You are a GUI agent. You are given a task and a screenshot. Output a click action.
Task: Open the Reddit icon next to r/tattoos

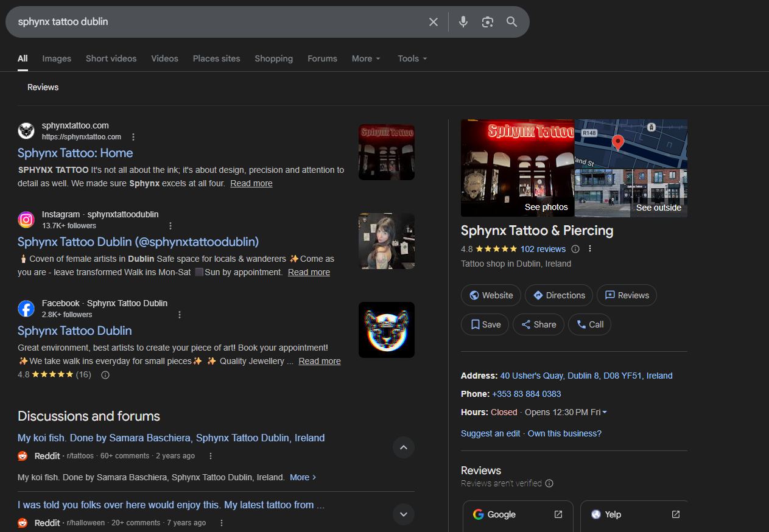click(22, 455)
